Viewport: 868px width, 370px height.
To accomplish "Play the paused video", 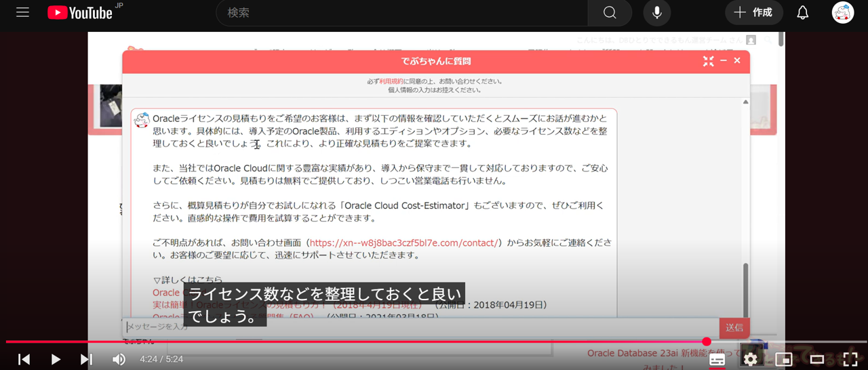I will (x=56, y=359).
